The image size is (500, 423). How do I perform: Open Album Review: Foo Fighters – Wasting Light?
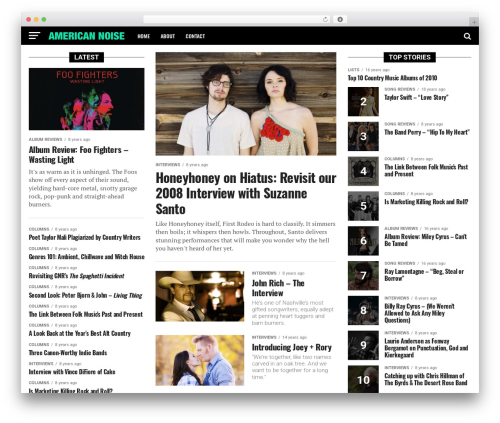[x=79, y=155]
